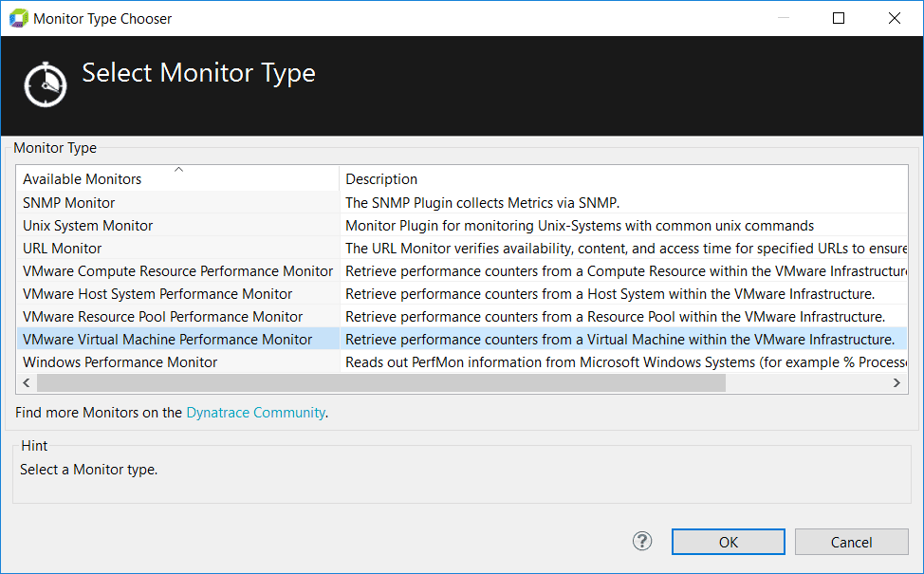Close the Monitor Type Chooser window
This screenshot has height=574, width=924.
894,18
